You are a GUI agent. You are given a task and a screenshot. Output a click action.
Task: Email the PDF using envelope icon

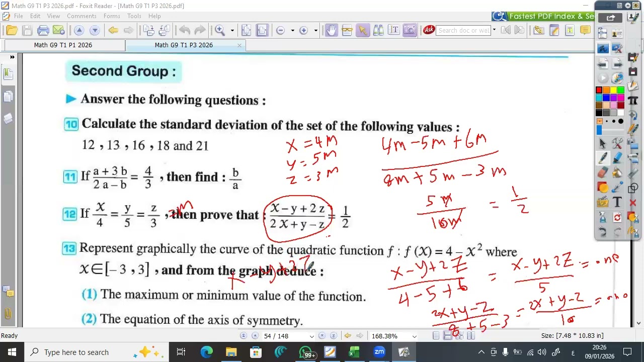click(59, 30)
